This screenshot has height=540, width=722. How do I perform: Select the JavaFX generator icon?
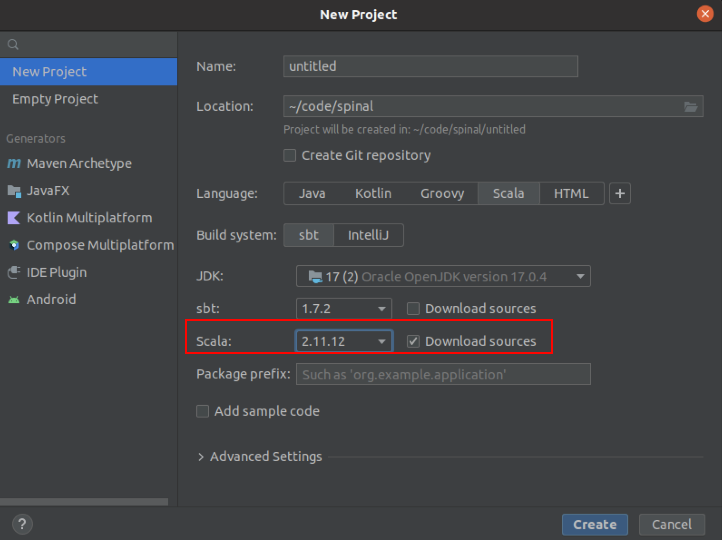pos(14,191)
